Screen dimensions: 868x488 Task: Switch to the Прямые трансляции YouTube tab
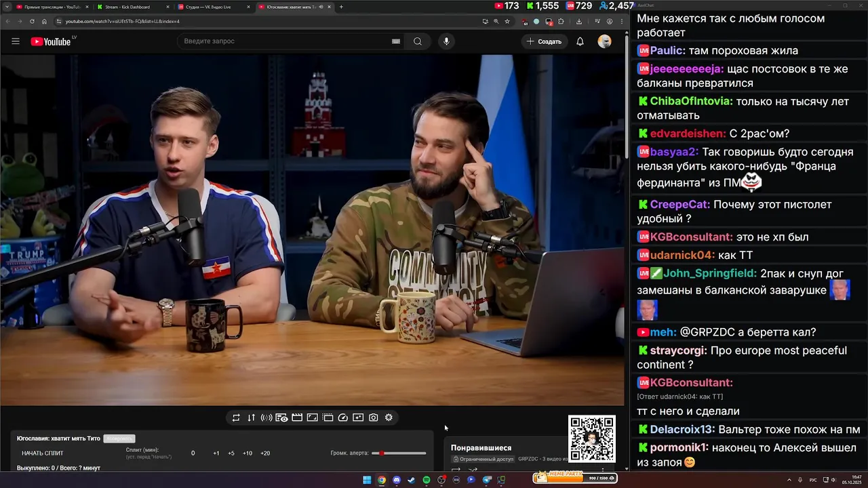click(53, 7)
